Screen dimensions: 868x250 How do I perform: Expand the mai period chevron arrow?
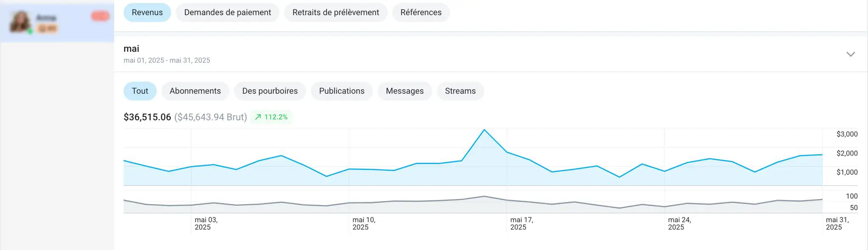tap(850, 54)
